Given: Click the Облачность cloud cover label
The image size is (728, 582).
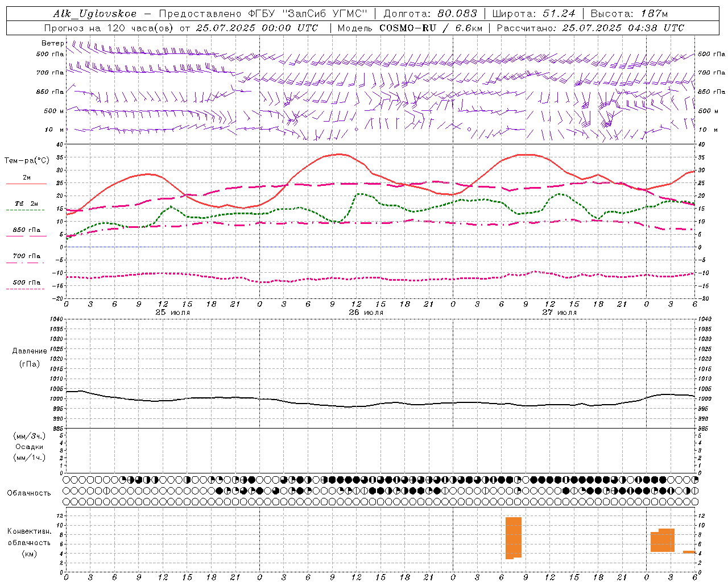Looking at the screenshot, I should (x=29, y=493).
